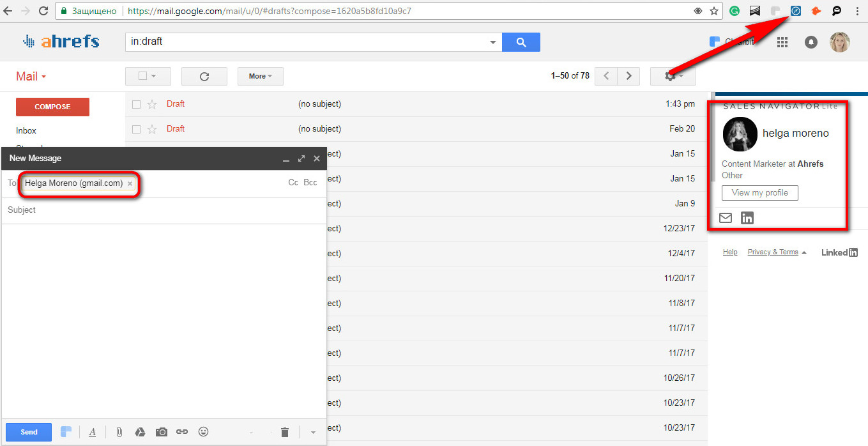
Task: Open the settings gear dropdown
Action: 673,76
